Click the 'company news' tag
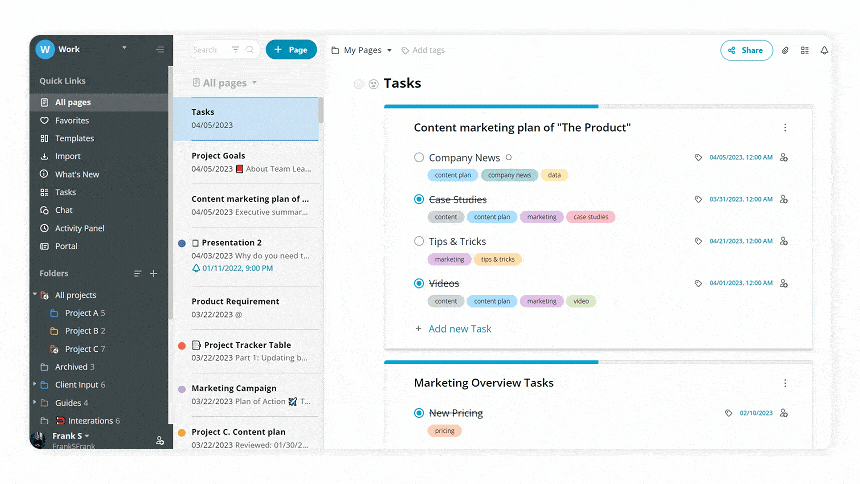The image size is (860, 484). [x=510, y=175]
